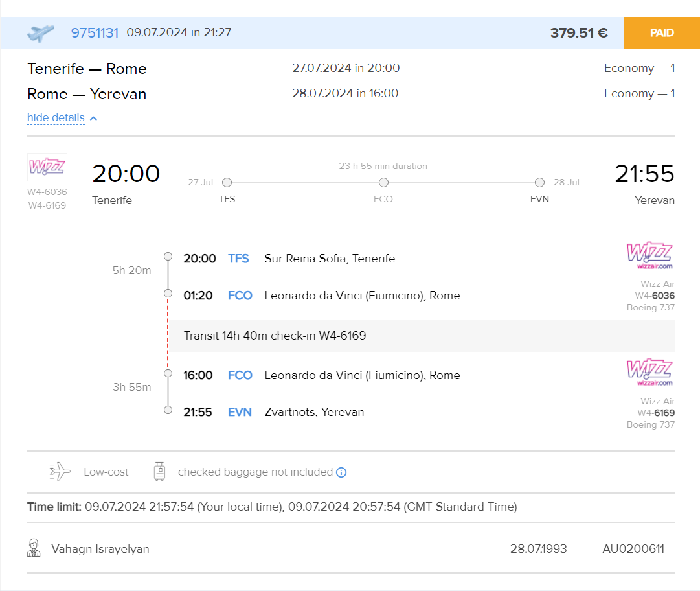
Task: Click the Wizz Air logo above W4-6036
Action: [x=47, y=167]
